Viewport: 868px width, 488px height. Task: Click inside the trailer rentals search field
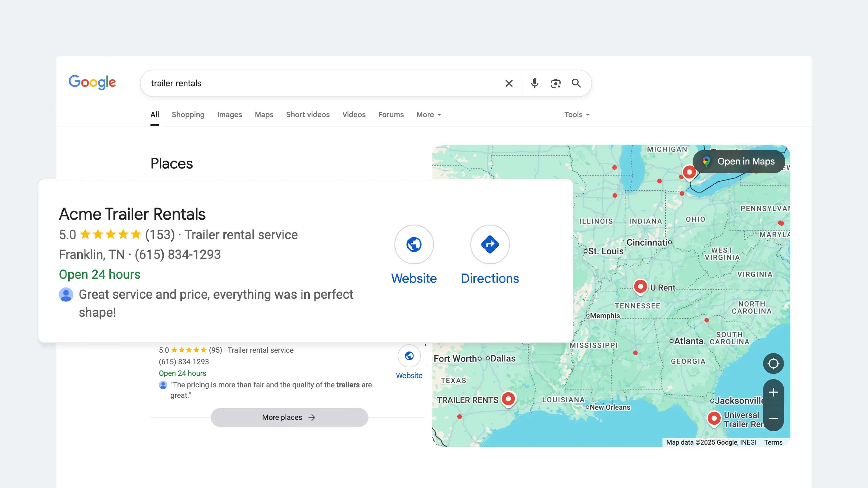303,83
